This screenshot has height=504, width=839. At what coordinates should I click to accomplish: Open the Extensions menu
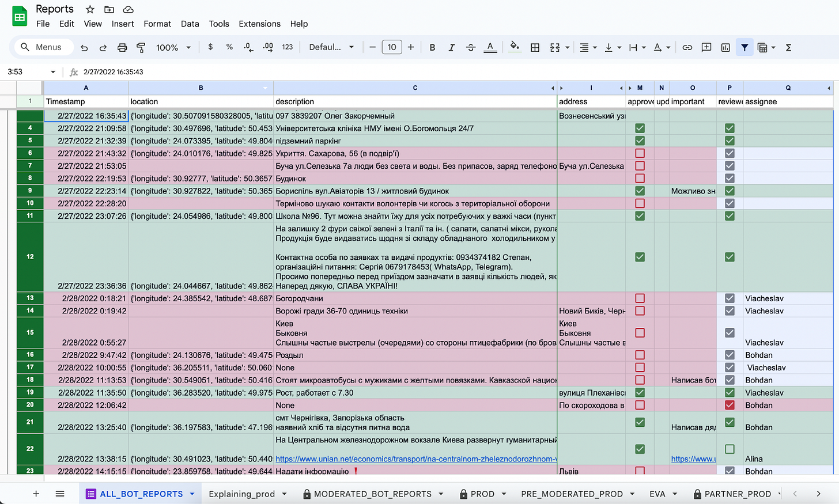point(260,24)
